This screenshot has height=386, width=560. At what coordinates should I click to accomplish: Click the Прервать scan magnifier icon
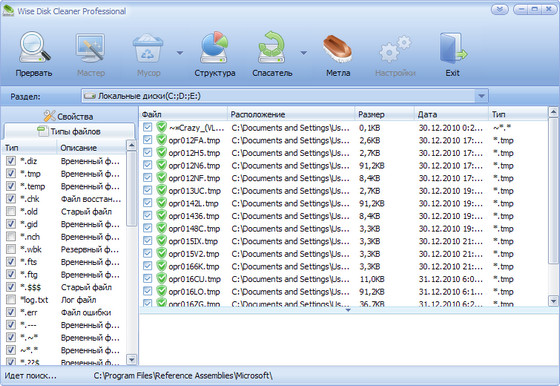[x=34, y=47]
